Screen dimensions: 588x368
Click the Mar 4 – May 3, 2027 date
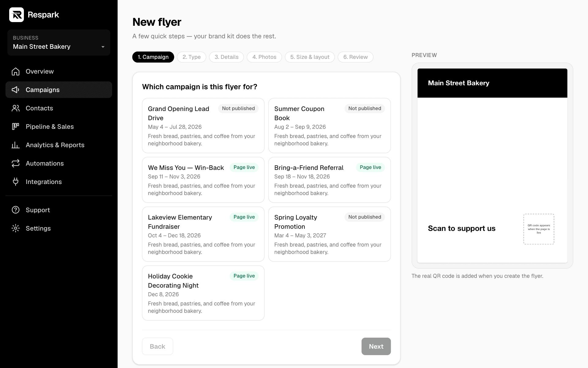[x=300, y=236]
